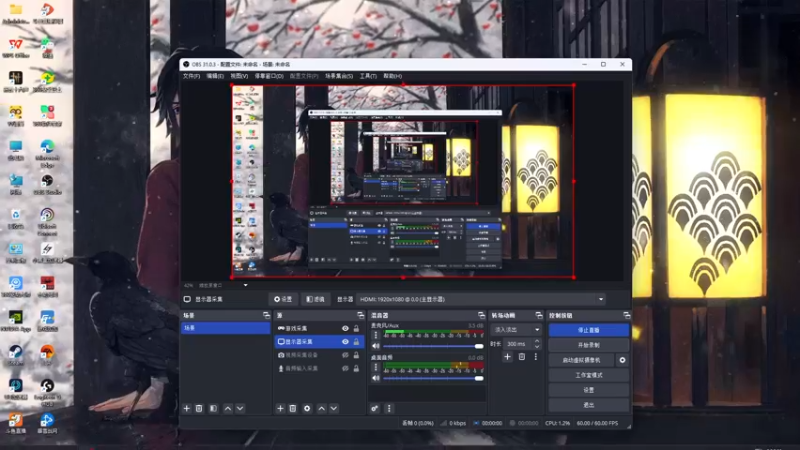Image resolution: width=800 pixels, height=450 pixels.
Task: Decrease transition duration with down arrow
Action: click(x=536, y=347)
